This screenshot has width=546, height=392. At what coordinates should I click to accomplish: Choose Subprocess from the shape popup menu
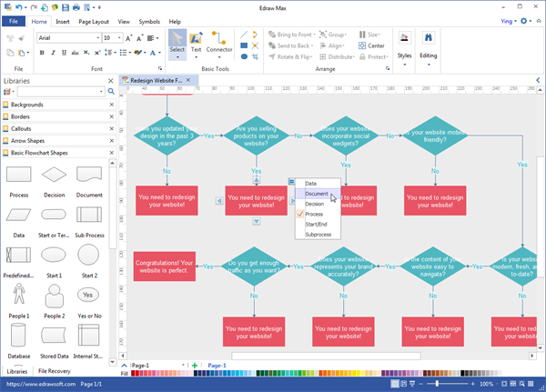coord(318,235)
